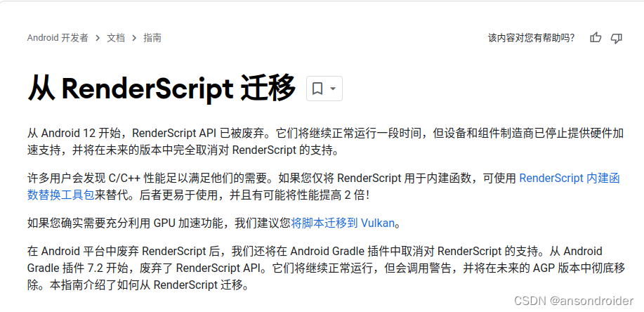Follow the 将脚本迁移到 Vulkan link
Screen dimensions: 644x312
pos(343,223)
